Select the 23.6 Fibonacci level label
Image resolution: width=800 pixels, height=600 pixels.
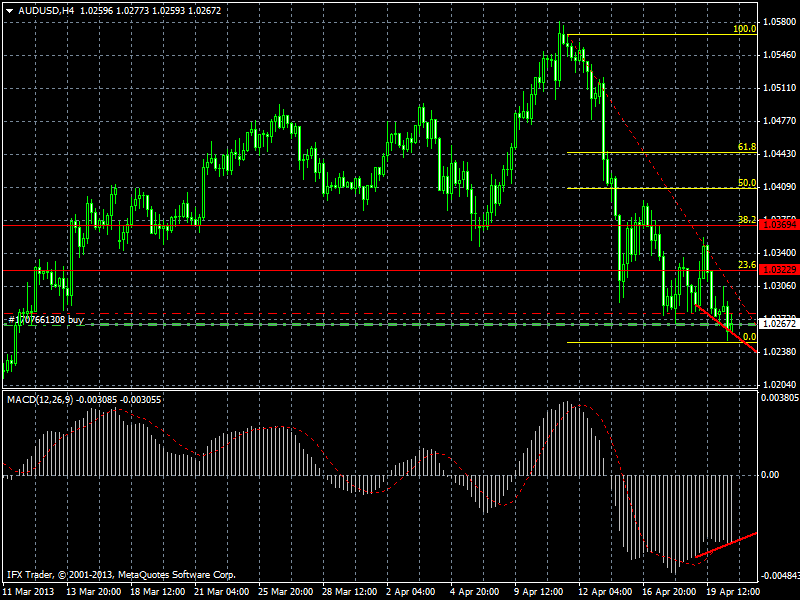(x=747, y=265)
